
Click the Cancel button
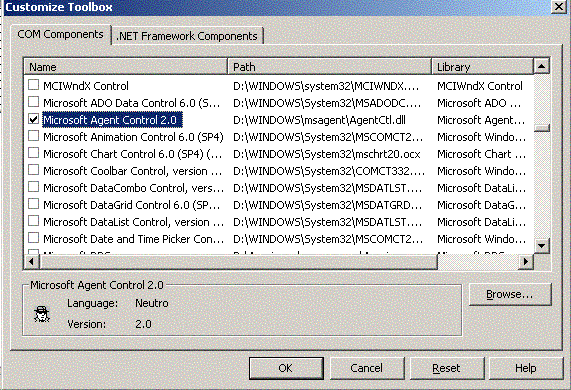(367, 368)
